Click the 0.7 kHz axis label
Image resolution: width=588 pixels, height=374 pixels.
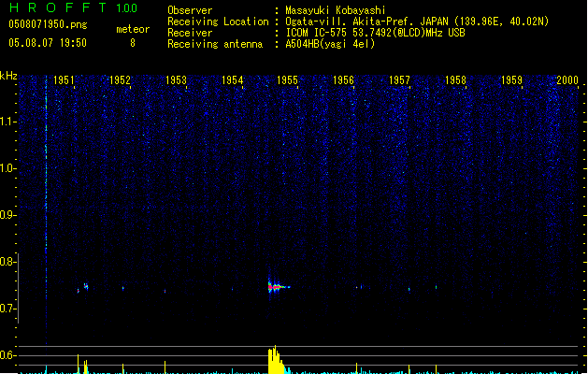point(7,309)
